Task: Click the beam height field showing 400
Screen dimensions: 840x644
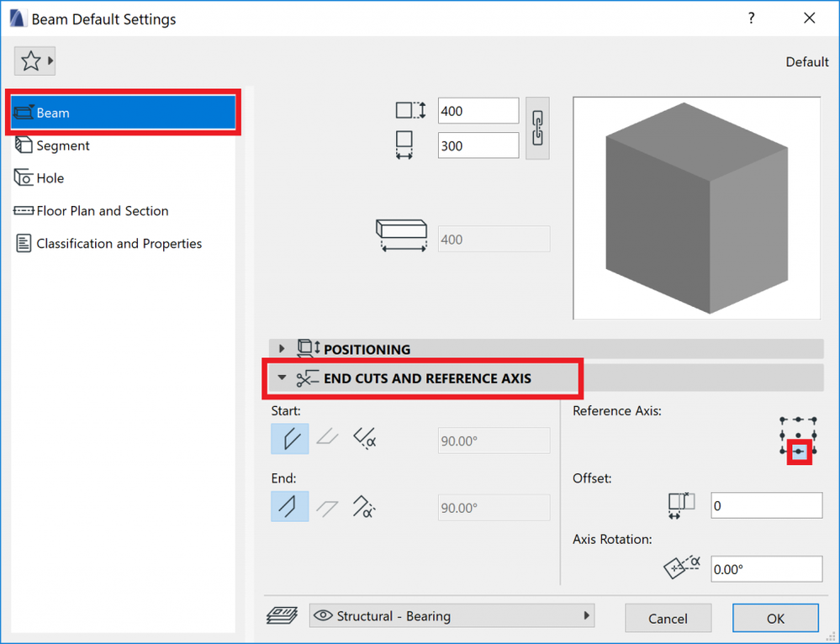Action: click(478, 111)
